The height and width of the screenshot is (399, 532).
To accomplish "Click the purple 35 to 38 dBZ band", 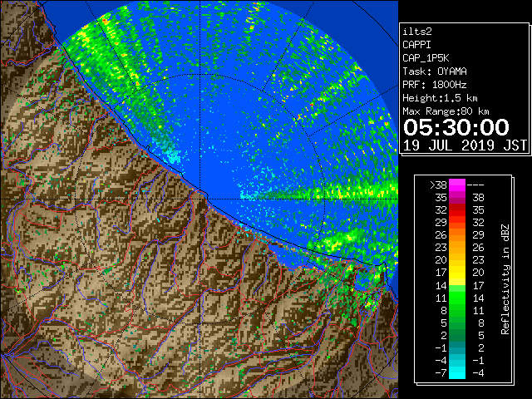I will click(457, 198).
